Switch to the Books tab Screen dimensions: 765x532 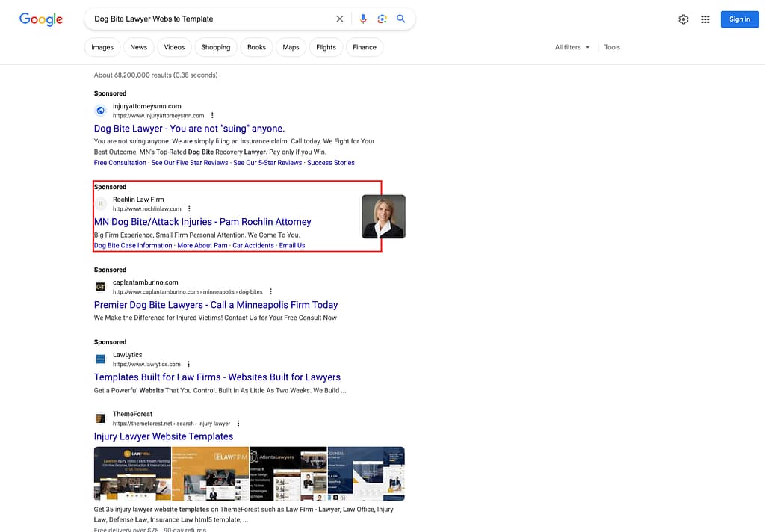click(257, 47)
